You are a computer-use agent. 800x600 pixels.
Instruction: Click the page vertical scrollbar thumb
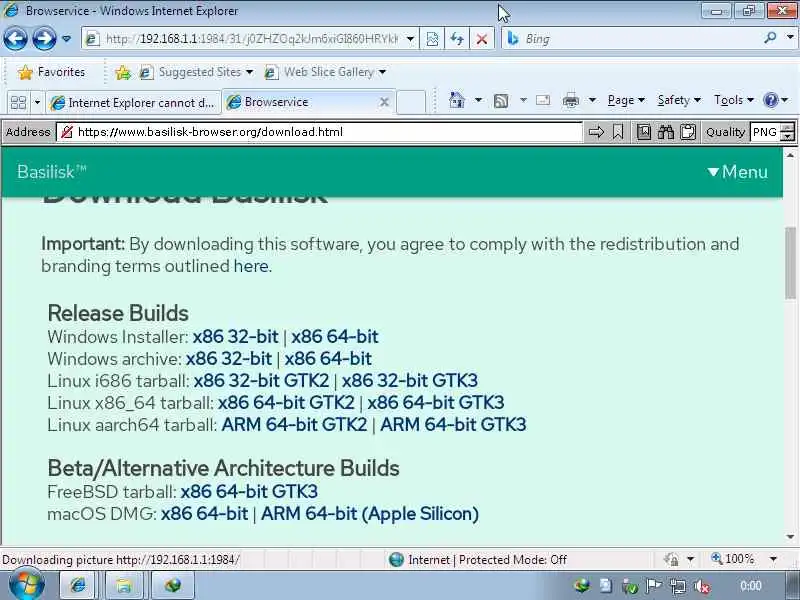[790, 262]
